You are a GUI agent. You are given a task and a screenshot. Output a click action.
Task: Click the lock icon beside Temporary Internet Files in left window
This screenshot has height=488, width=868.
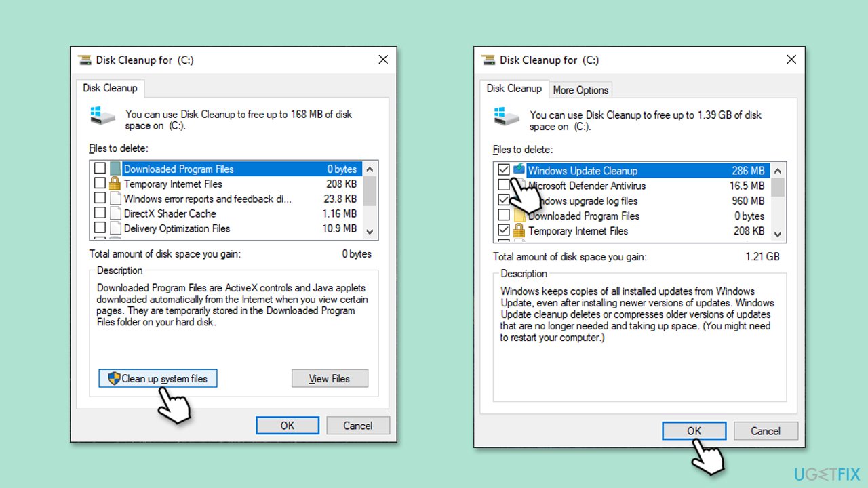click(115, 184)
